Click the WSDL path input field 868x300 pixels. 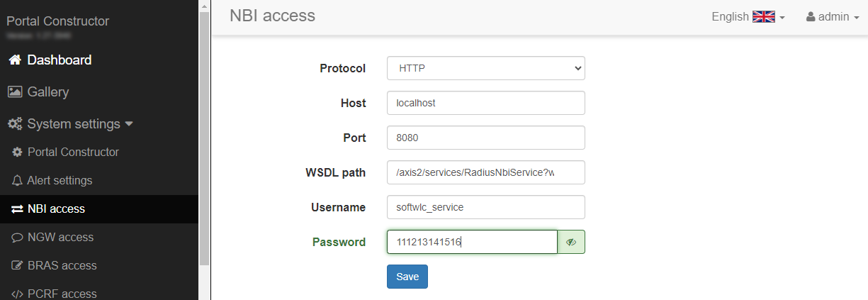(485, 172)
